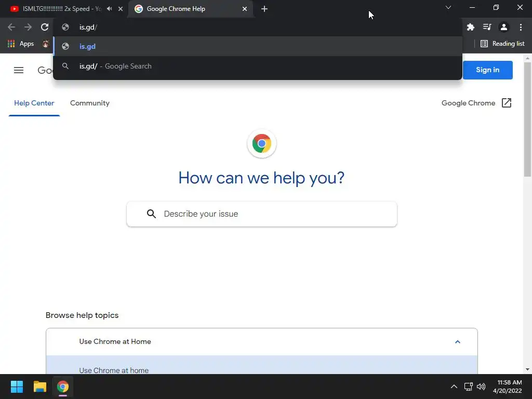Open the Reading list

click(x=502, y=44)
